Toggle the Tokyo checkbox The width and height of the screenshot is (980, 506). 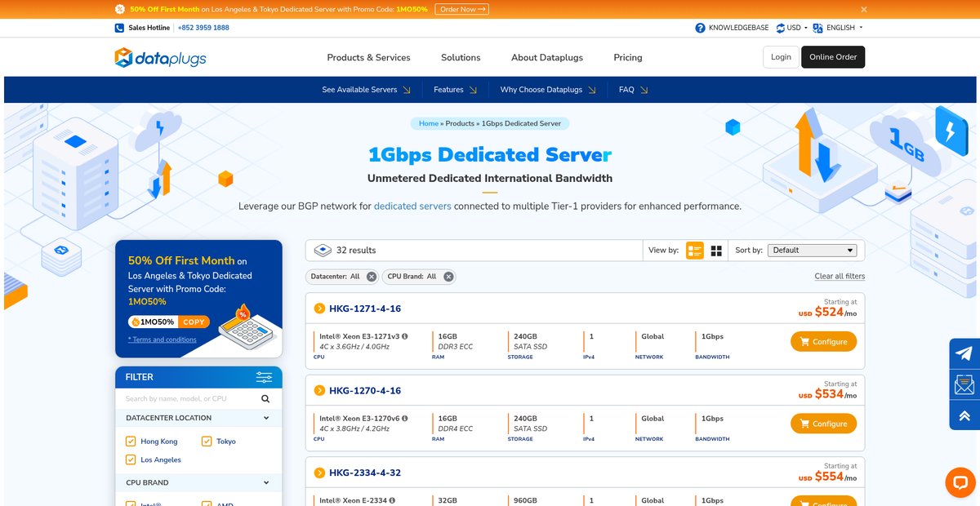[x=207, y=442]
